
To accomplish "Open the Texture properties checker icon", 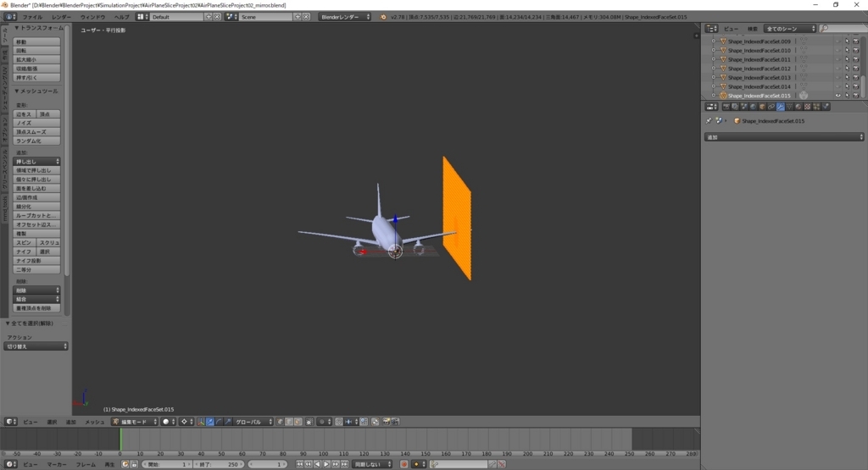I will point(808,107).
